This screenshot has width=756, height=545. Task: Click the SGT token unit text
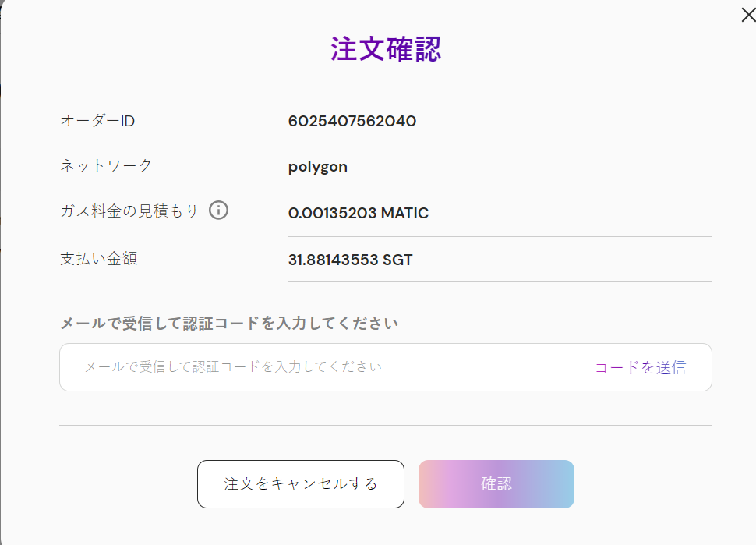(397, 260)
